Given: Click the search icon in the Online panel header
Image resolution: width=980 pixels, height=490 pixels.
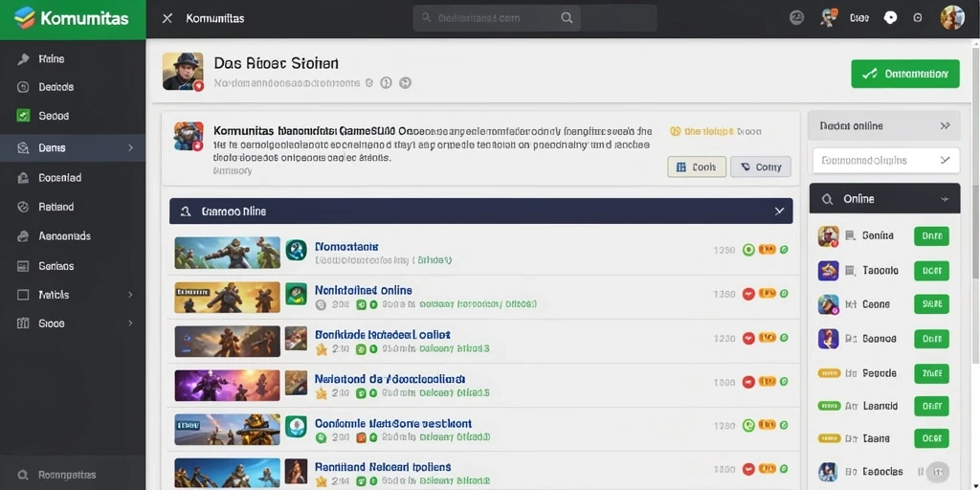Looking at the screenshot, I should (827, 199).
